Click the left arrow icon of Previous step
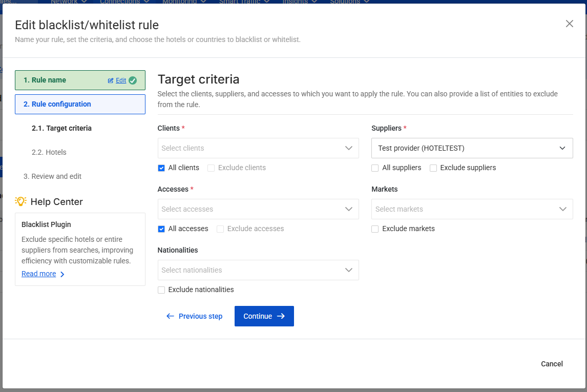This screenshot has width=587, height=392. tap(171, 316)
